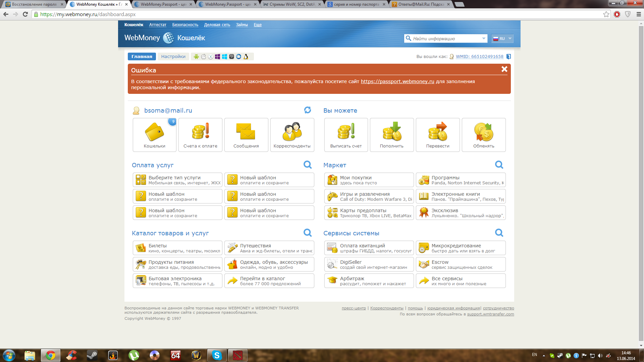The image size is (644, 362).
Task: Open Chrome menu hamburger icon
Action: [639, 14]
